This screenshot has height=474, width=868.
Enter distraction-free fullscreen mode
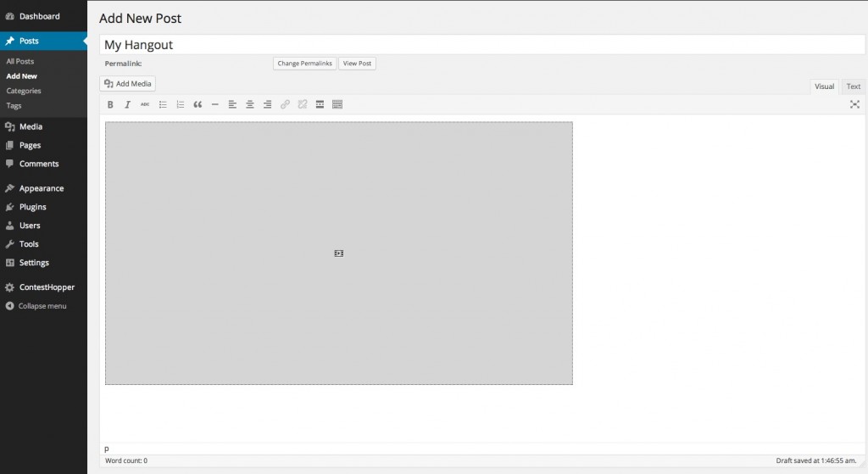click(854, 104)
